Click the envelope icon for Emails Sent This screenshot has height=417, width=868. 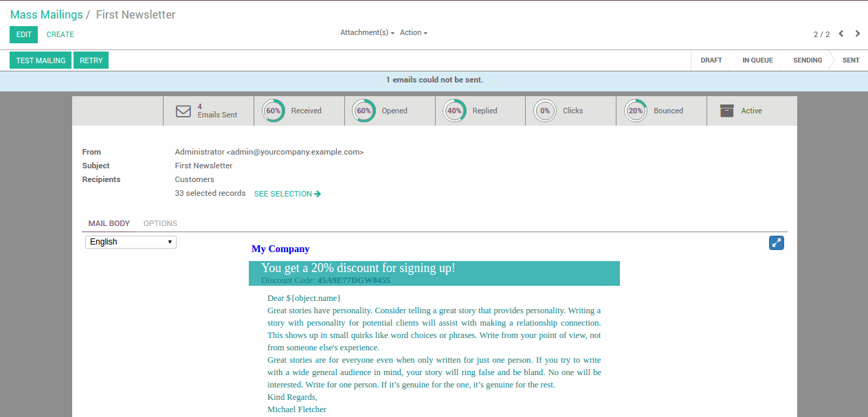click(x=183, y=111)
